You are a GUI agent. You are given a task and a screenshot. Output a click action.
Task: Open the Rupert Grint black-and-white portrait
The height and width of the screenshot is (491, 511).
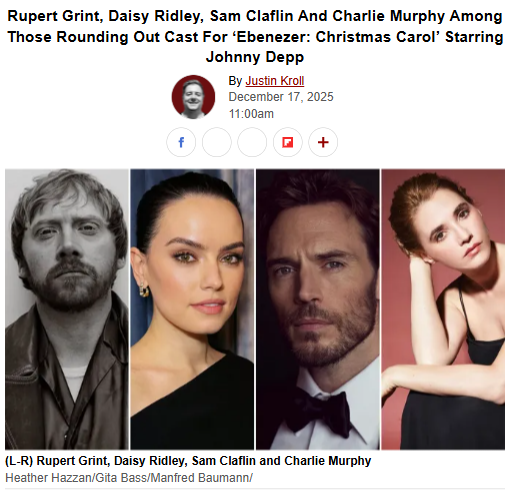click(x=67, y=309)
